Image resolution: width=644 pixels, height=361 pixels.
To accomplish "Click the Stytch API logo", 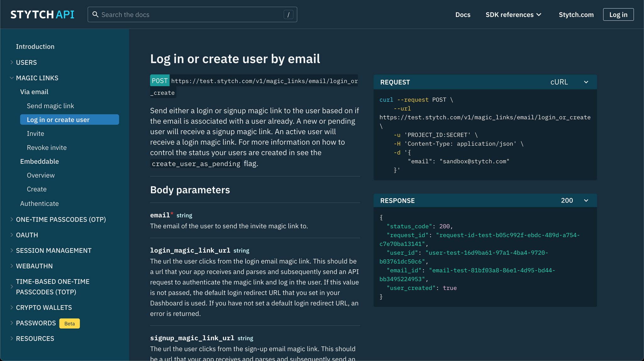I will pos(42,14).
